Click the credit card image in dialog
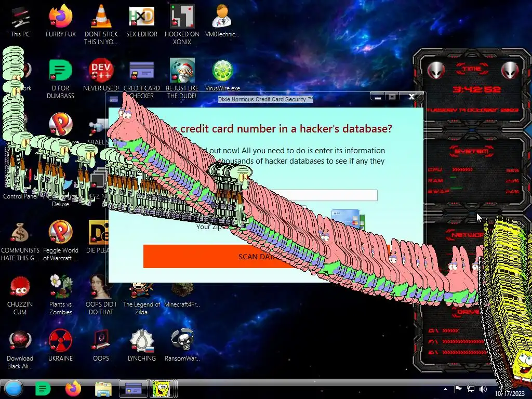The image size is (532, 399). (x=348, y=219)
